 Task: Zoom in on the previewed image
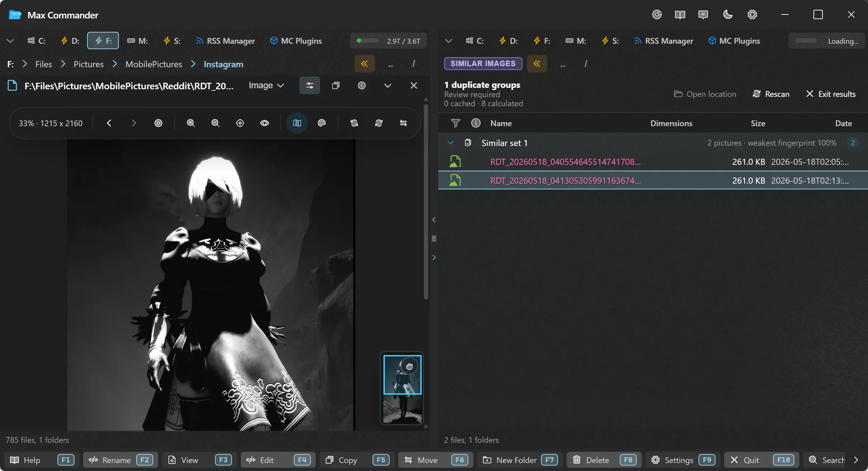click(191, 123)
